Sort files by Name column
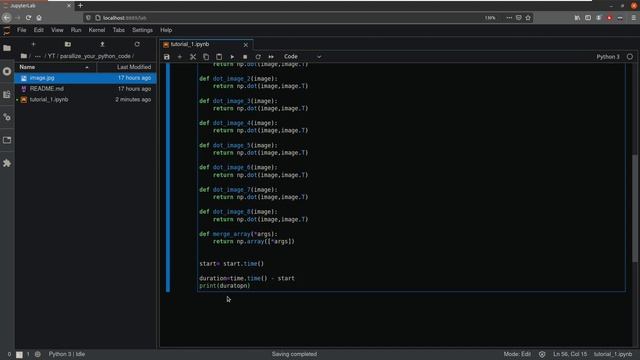 [x=55, y=67]
